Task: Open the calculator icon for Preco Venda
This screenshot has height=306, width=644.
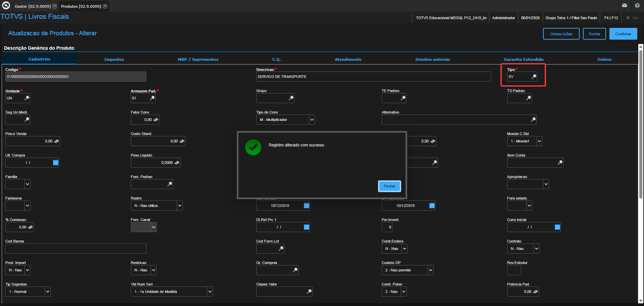Action: (x=56, y=141)
